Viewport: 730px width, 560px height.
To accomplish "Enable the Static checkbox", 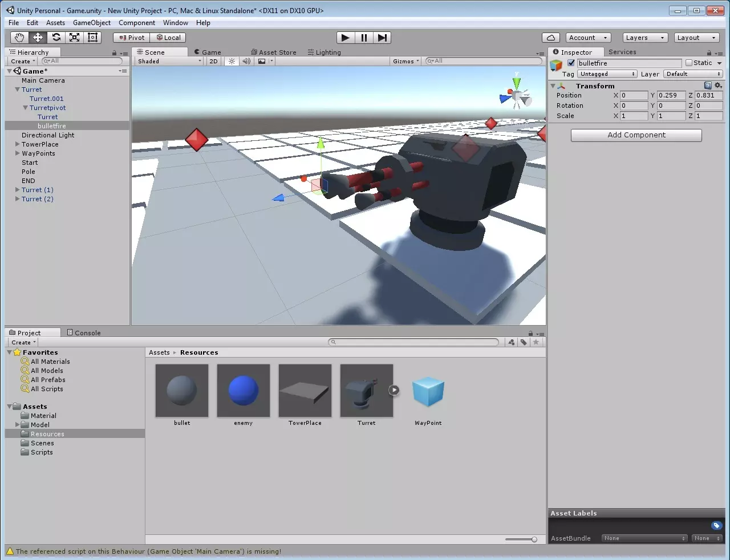I will point(689,63).
